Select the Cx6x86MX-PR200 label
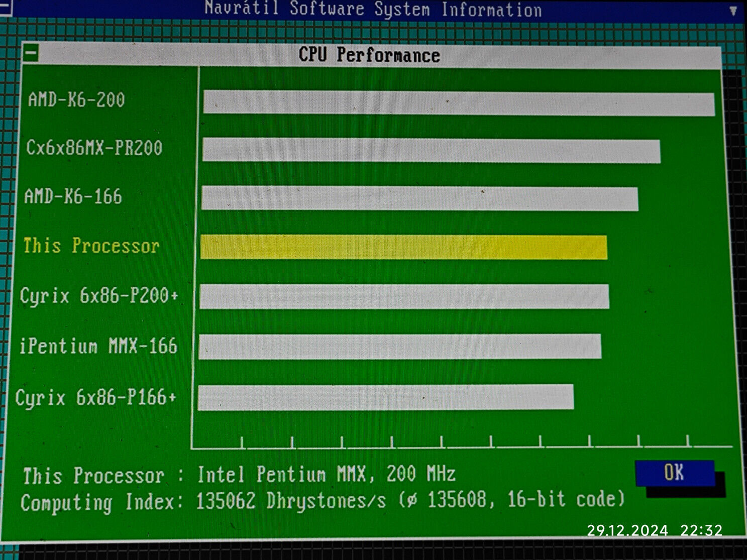Screen dimensions: 747x560 click(94, 148)
